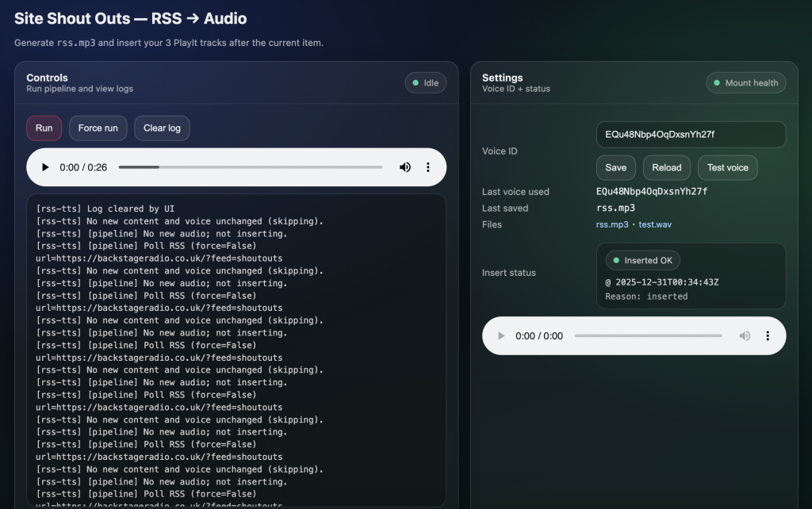Test the voice
The width and height of the screenshot is (812, 509).
pos(727,167)
